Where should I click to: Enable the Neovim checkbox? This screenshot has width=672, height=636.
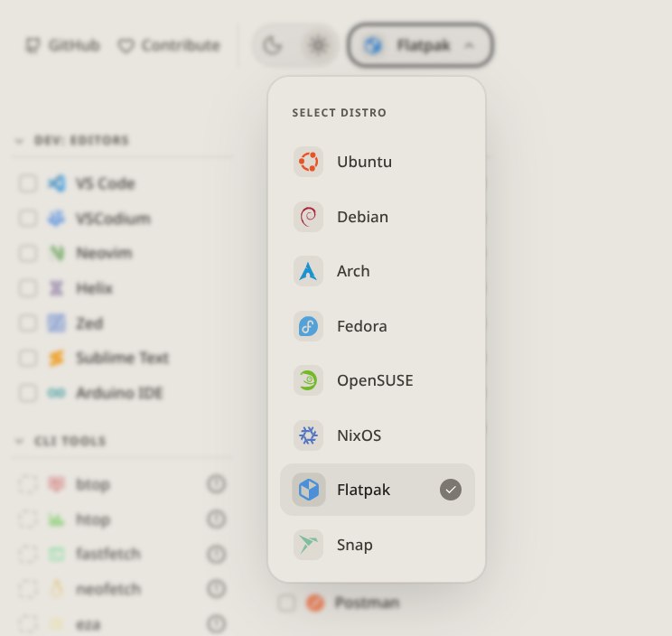[x=28, y=253]
